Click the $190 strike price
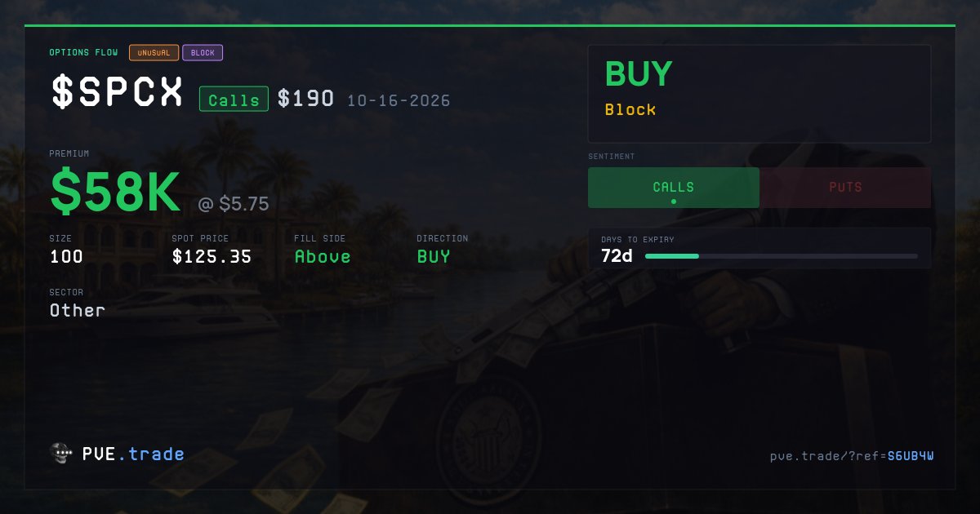This screenshot has width=980, height=514. (x=305, y=99)
